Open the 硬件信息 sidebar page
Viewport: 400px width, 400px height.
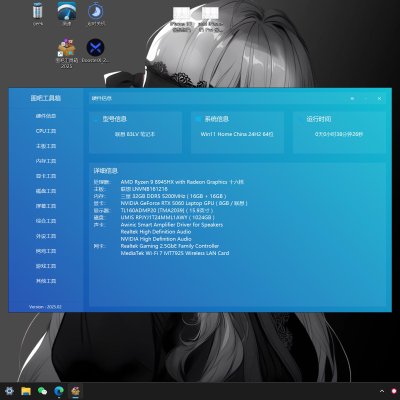click(x=46, y=116)
